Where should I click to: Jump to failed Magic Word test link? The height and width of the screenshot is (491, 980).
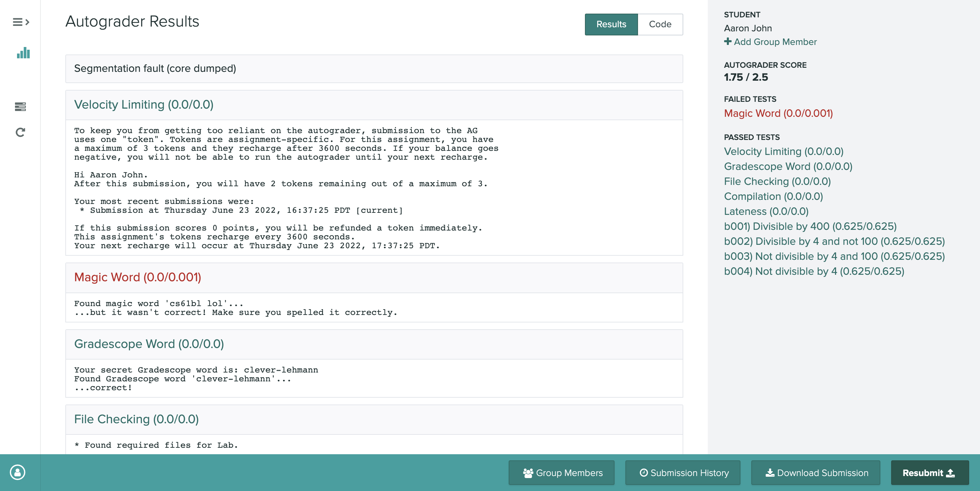coord(778,113)
